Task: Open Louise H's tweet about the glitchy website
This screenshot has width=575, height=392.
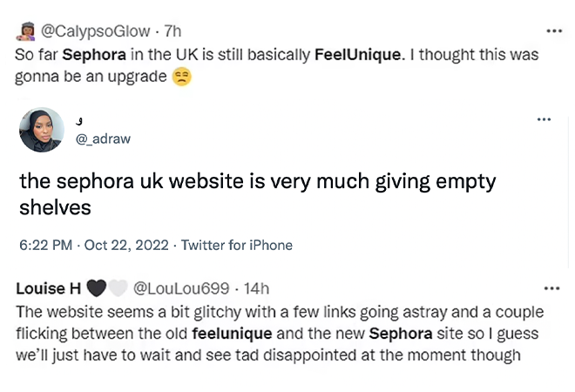Action: (279, 333)
